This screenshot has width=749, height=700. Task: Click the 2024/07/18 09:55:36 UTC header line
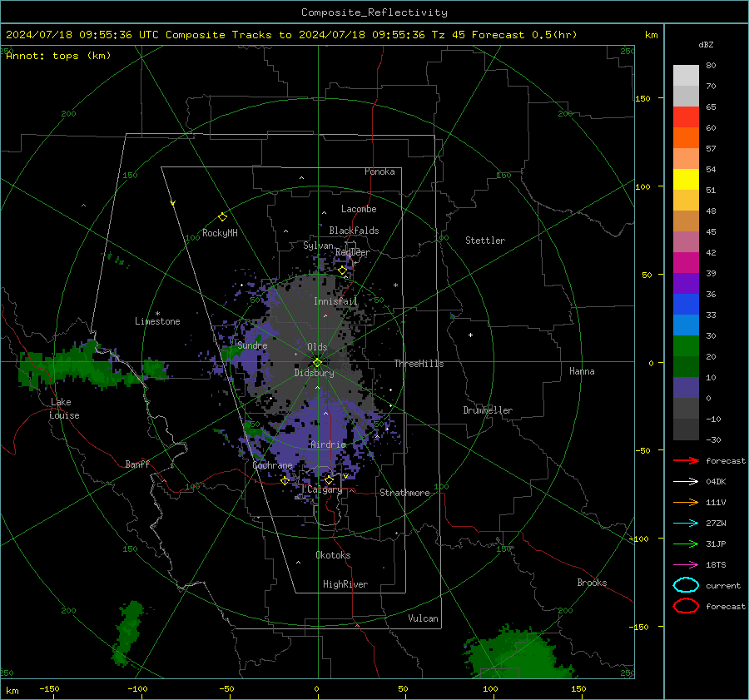[x=291, y=35]
